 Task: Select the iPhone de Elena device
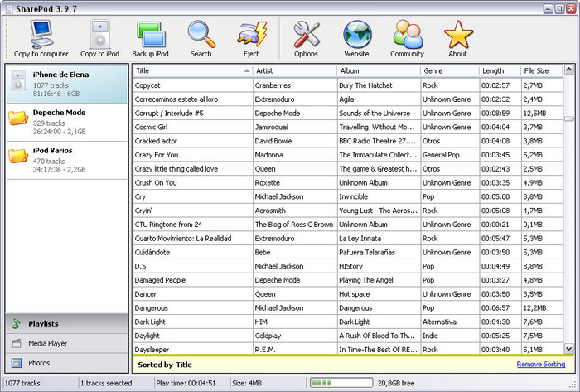click(x=66, y=84)
